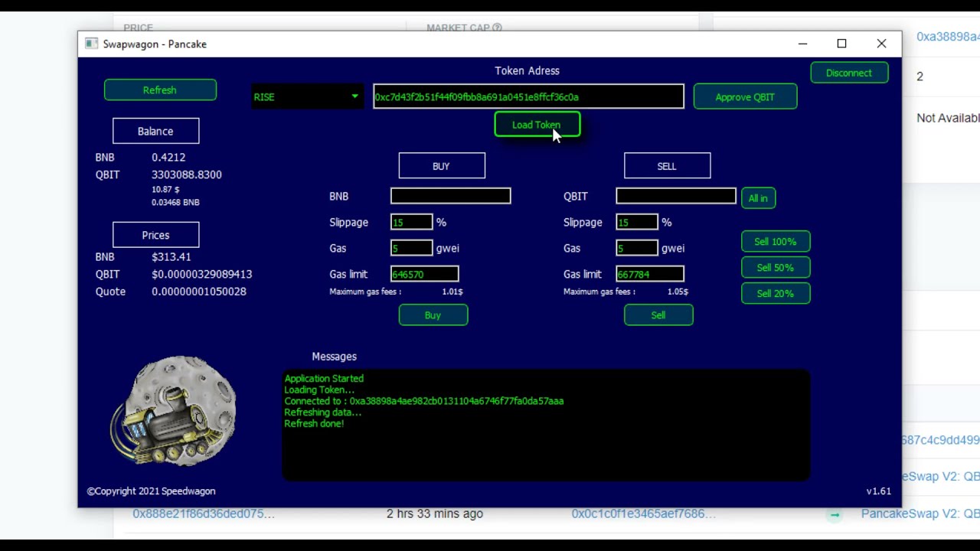
Task: Click the Sell gas gwei field
Action: 636,249
